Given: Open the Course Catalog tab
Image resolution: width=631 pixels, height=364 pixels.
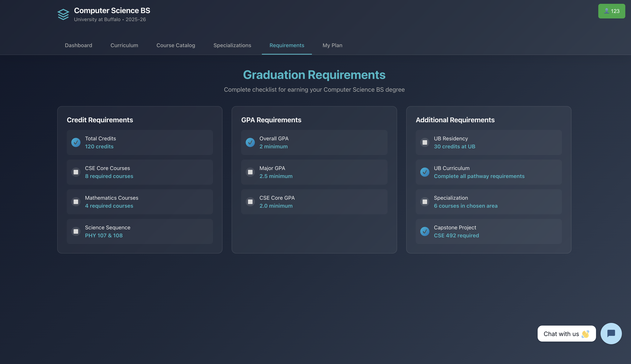Looking at the screenshot, I should (x=176, y=45).
